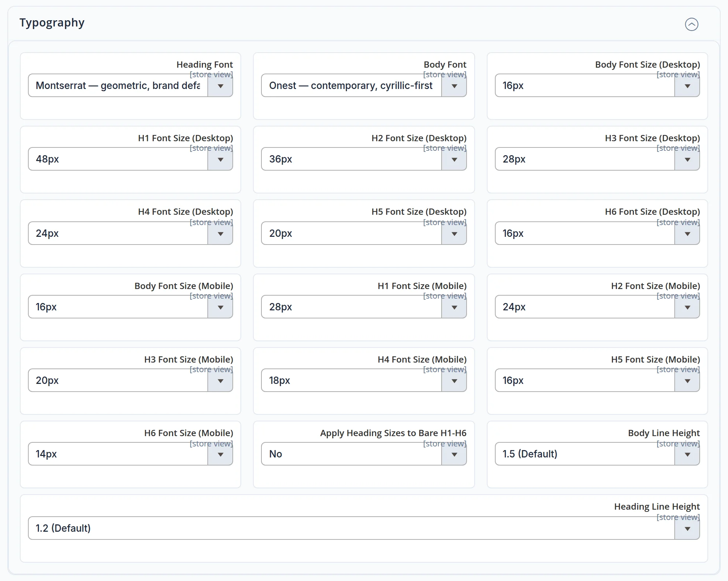Open Apply Heading Sizes to Bare H1-H6 dropdown
Image resolution: width=728 pixels, height=581 pixels.
(x=364, y=454)
